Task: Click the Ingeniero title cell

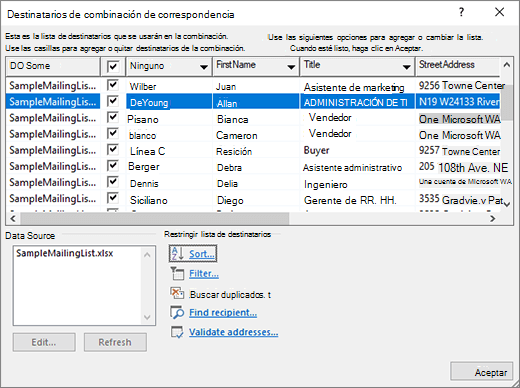Action: click(x=357, y=184)
